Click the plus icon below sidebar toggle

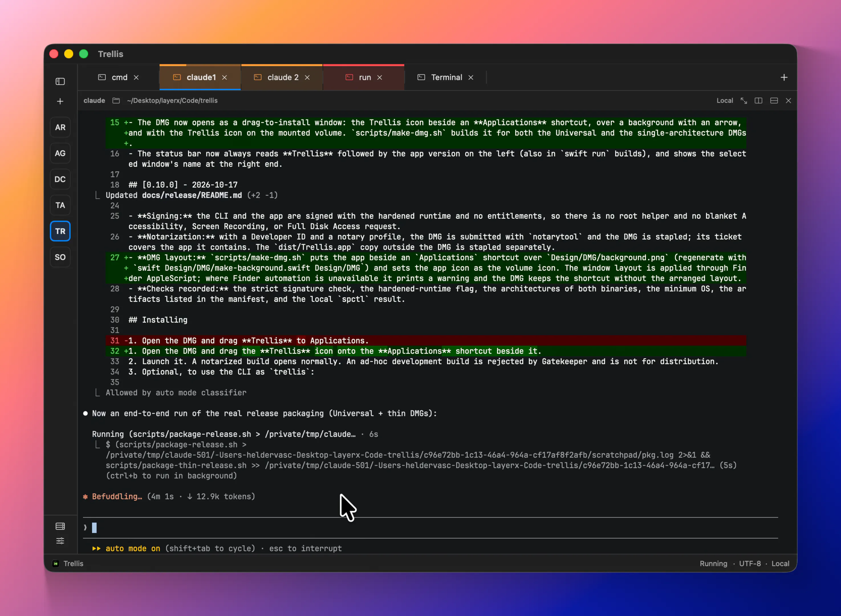coord(60,102)
